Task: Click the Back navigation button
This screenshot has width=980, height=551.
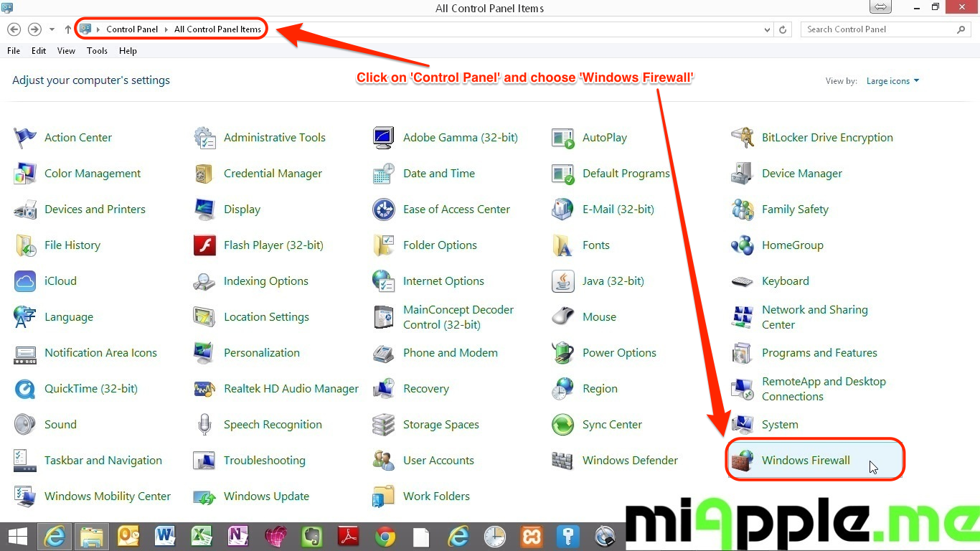Action: [14, 29]
